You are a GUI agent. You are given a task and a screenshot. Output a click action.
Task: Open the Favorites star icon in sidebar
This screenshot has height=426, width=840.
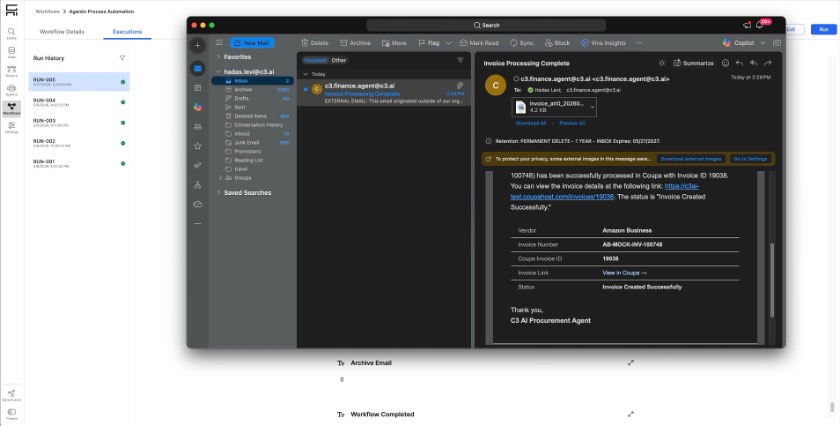198,146
